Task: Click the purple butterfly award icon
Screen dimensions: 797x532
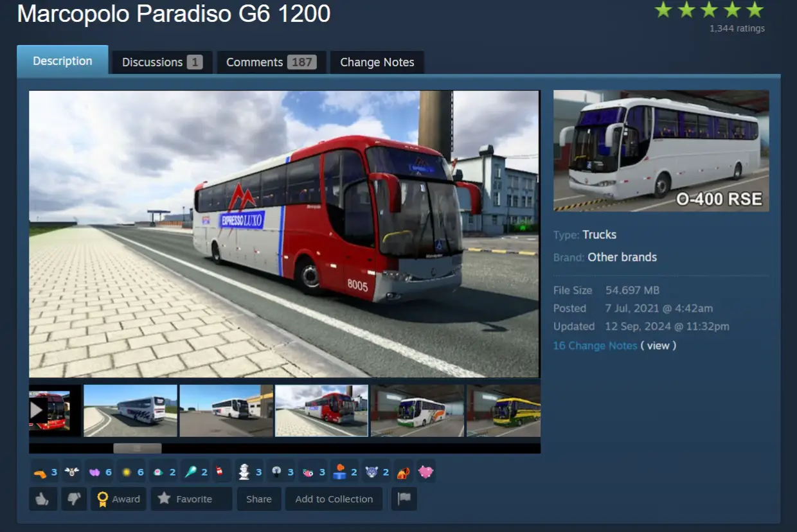Action: tap(94, 472)
